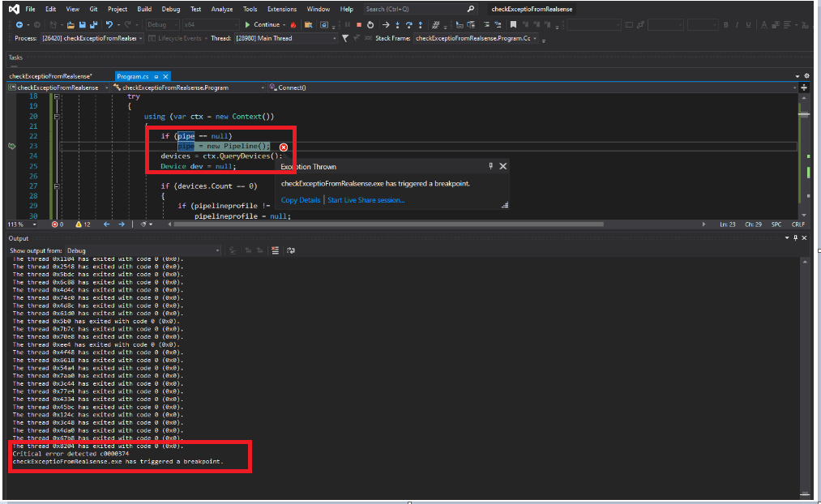Restart the debugging session
Image resolution: width=821 pixels, height=504 pixels.
370,24
